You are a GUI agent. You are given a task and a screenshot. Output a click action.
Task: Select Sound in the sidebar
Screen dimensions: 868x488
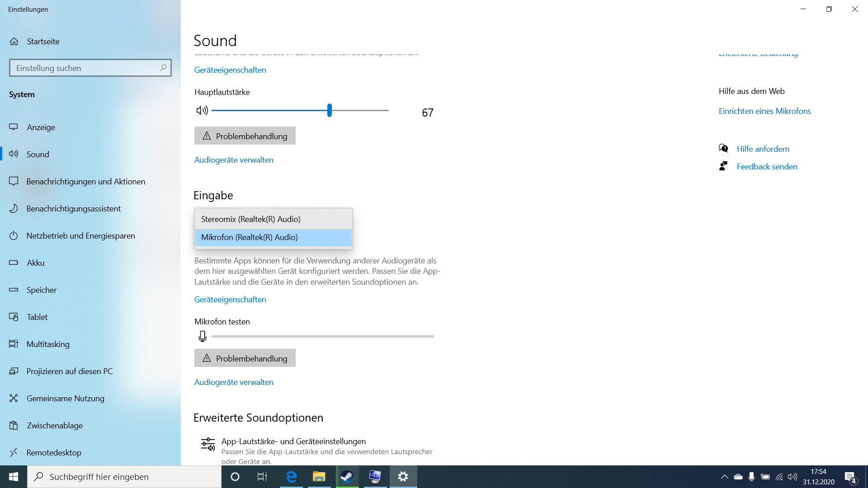tap(90, 154)
